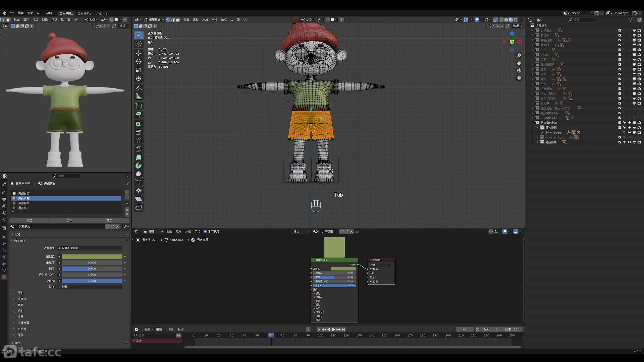Expand the 预览 panel
This screenshot has height=362, width=644.
pos(17,234)
